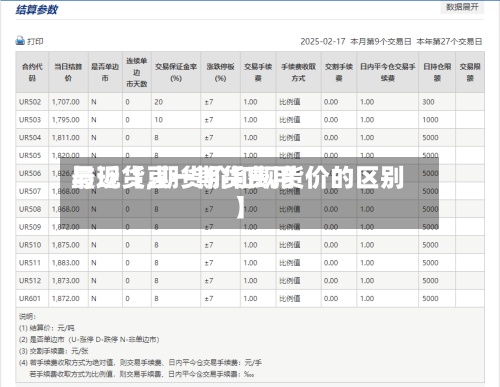Click settlement price 1,875.00
The image size is (500, 387).
tap(66, 245)
